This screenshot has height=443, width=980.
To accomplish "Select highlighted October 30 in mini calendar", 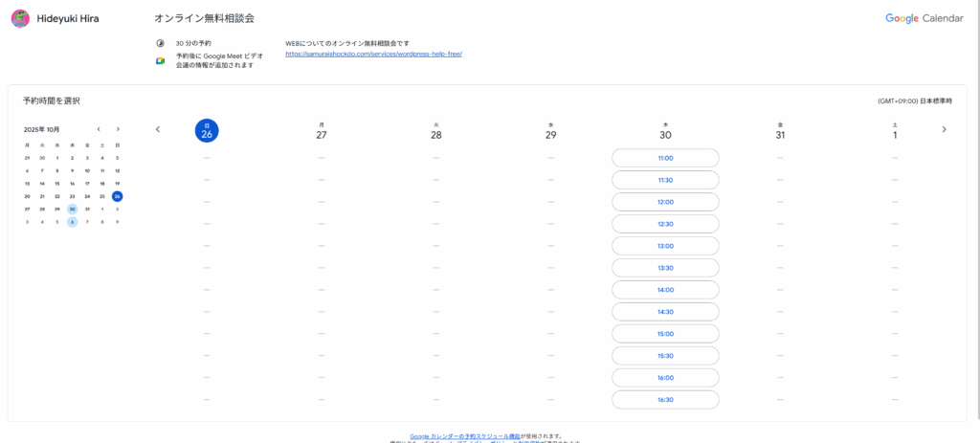I will 73,210.
